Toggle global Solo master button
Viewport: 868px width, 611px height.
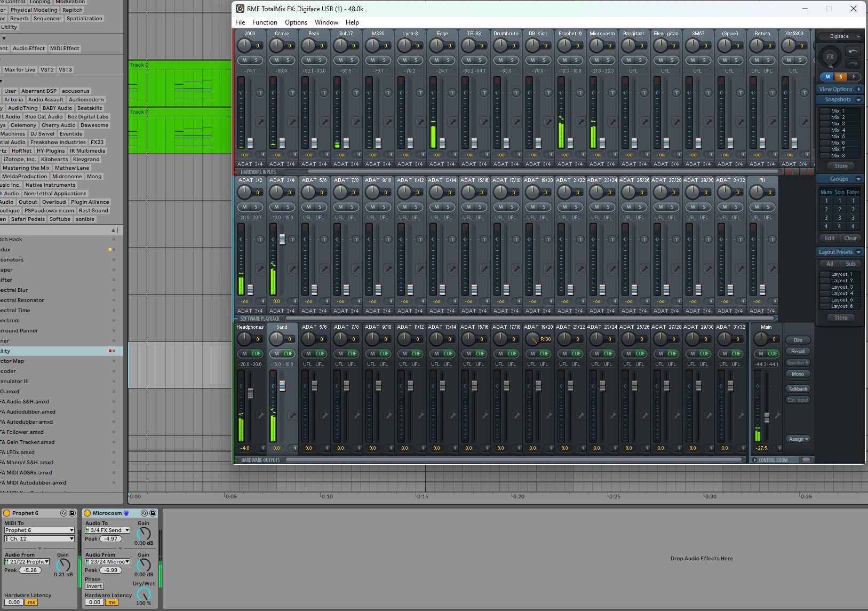click(x=840, y=77)
